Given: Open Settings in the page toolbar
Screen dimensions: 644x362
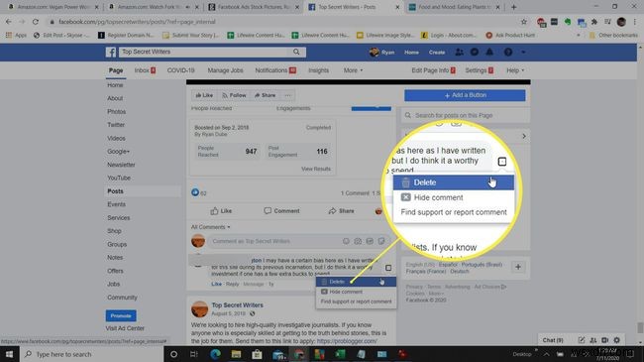Looking at the screenshot, I should pos(479,70).
